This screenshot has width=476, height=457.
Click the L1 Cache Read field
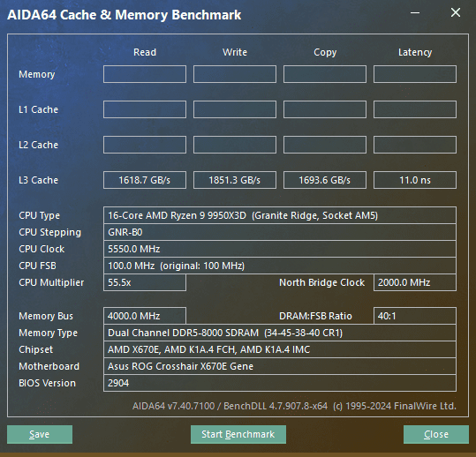pos(145,109)
